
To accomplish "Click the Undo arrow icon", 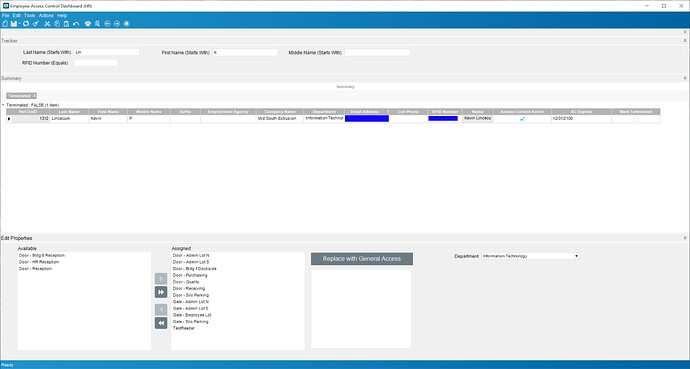I will 76,24.
